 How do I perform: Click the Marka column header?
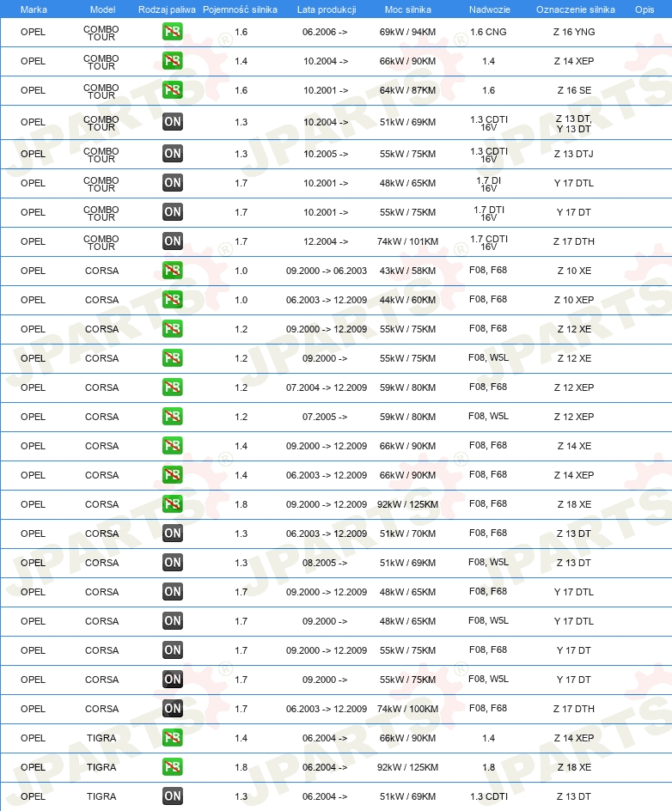coord(34,9)
